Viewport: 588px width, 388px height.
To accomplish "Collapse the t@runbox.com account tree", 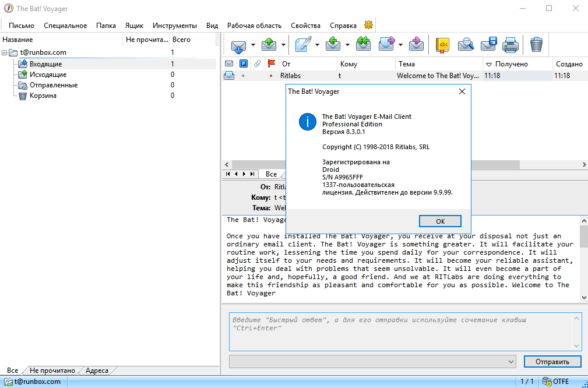I will 5,52.
